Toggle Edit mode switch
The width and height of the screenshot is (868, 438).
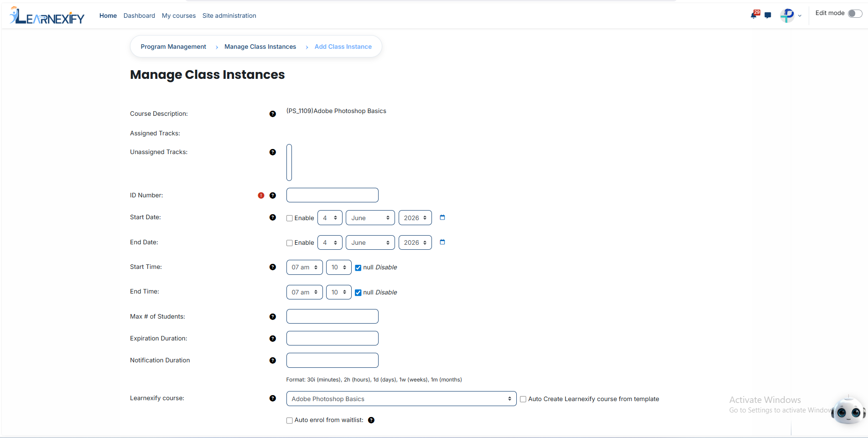(855, 14)
